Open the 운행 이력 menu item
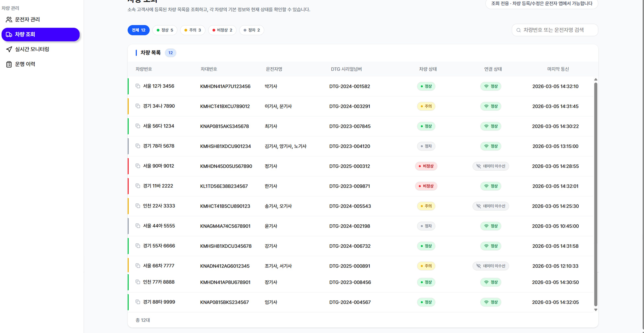The image size is (644, 333). 40,64
